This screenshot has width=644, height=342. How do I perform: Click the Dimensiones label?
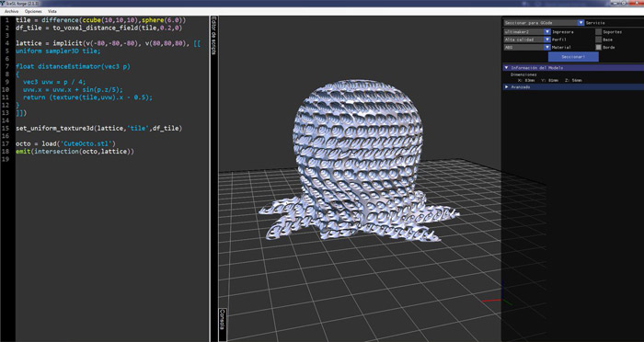[x=523, y=75]
